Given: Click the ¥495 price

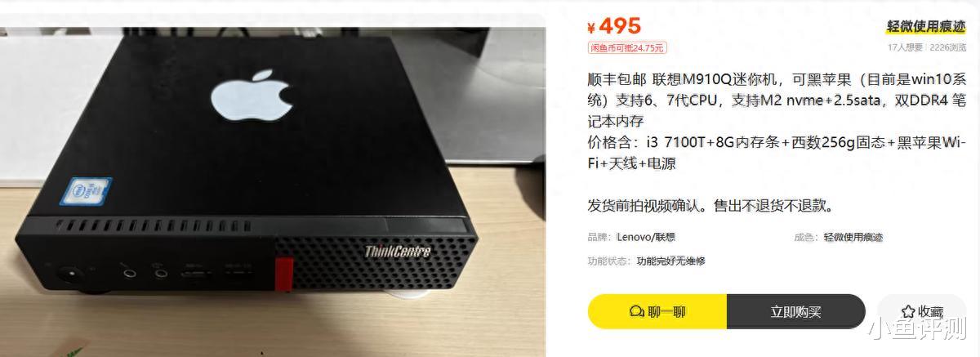Looking at the screenshot, I should point(615,26).
